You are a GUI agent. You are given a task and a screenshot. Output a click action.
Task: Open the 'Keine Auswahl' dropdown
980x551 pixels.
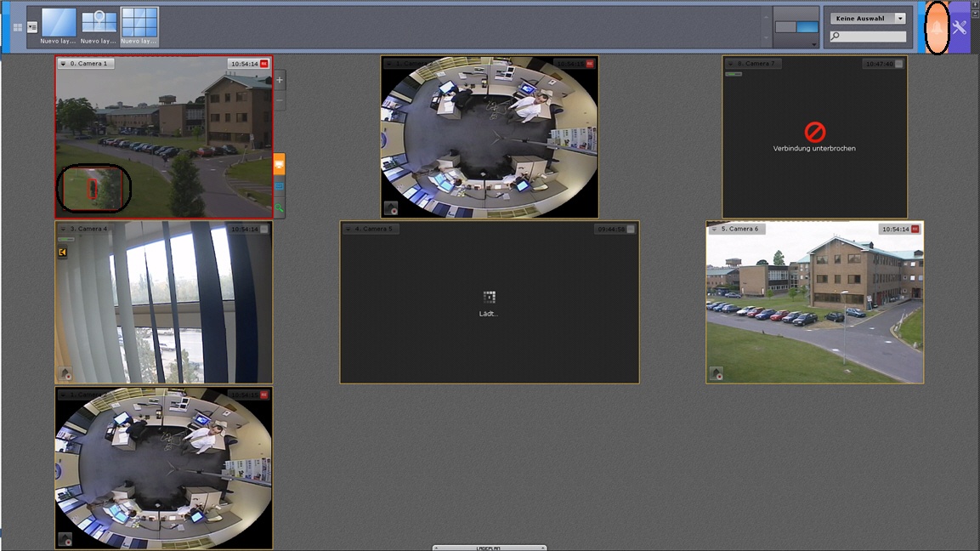868,18
